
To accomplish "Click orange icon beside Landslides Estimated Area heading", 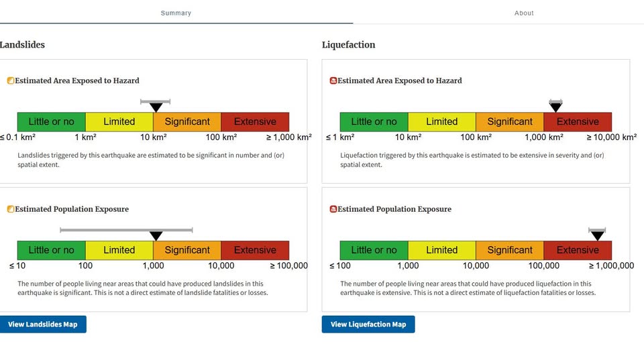I will 11,80.
